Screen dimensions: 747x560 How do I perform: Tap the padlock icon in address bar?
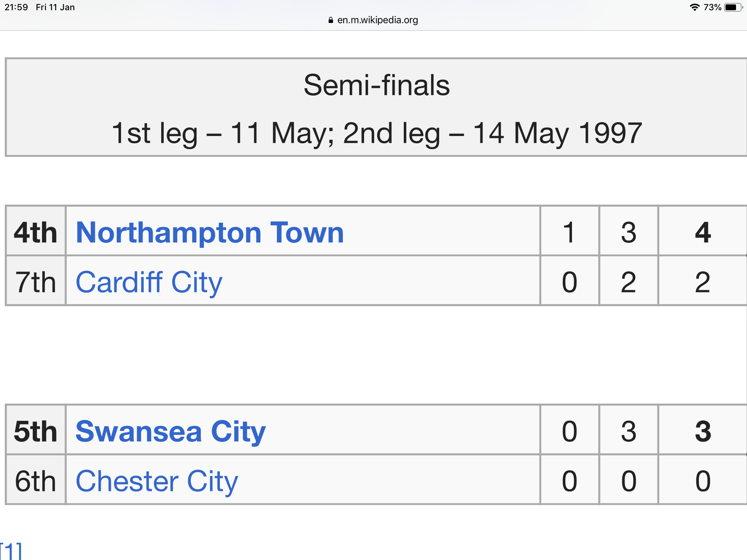[x=331, y=20]
